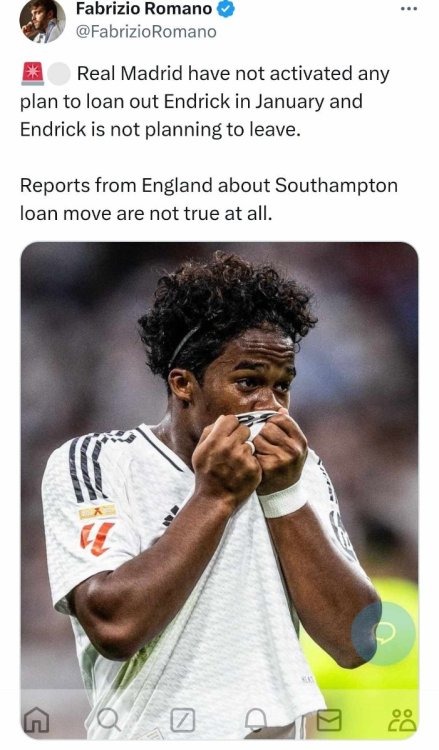Viewport: 439px width, 750px height.
Task: Open the Search magnifier tab
Action: coord(109,719)
